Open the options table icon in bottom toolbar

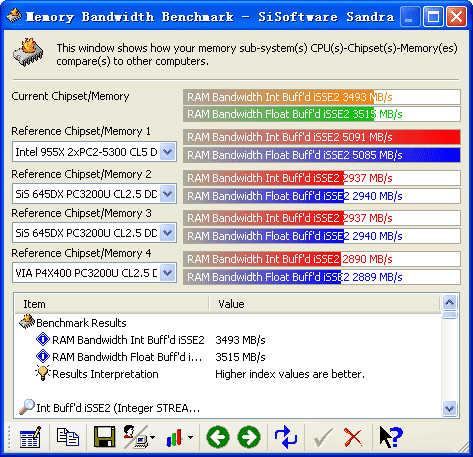point(30,437)
